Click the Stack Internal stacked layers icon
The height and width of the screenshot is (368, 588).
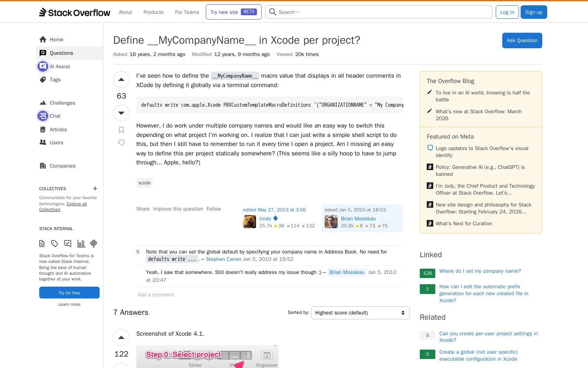coord(94,244)
